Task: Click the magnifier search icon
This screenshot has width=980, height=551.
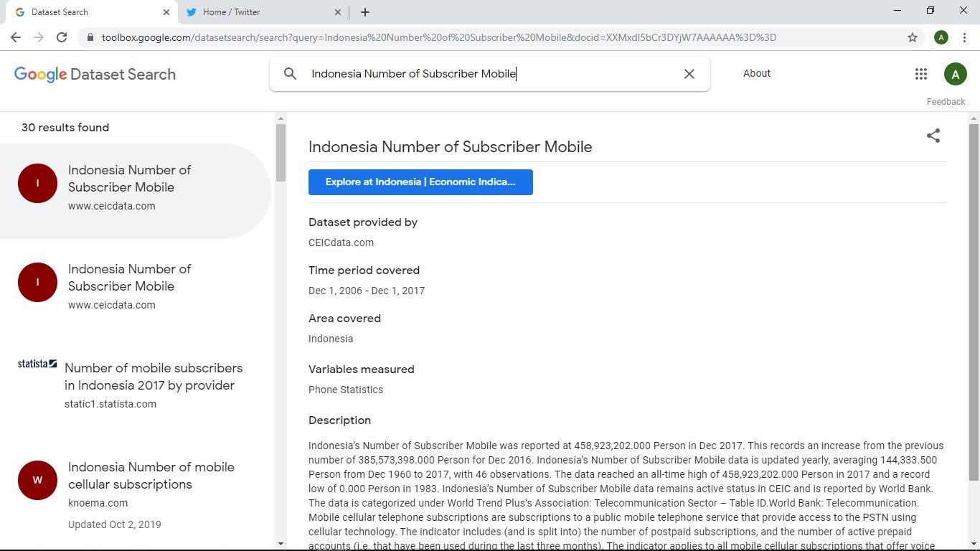Action: click(x=290, y=73)
